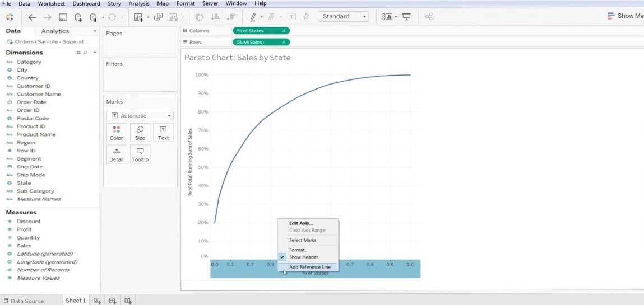This screenshot has width=644, height=305.
Task: Click the Show/Hide cards toolbar icon
Action: tap(387, 17)
